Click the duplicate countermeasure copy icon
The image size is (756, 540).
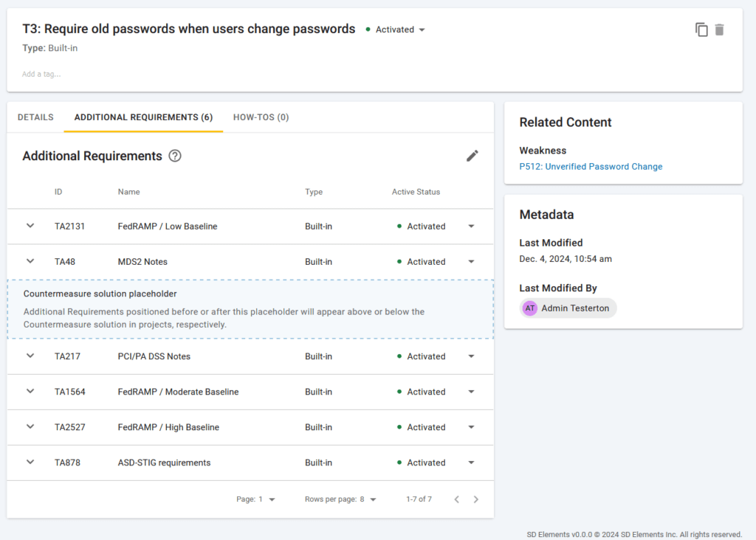pos(701,30)
